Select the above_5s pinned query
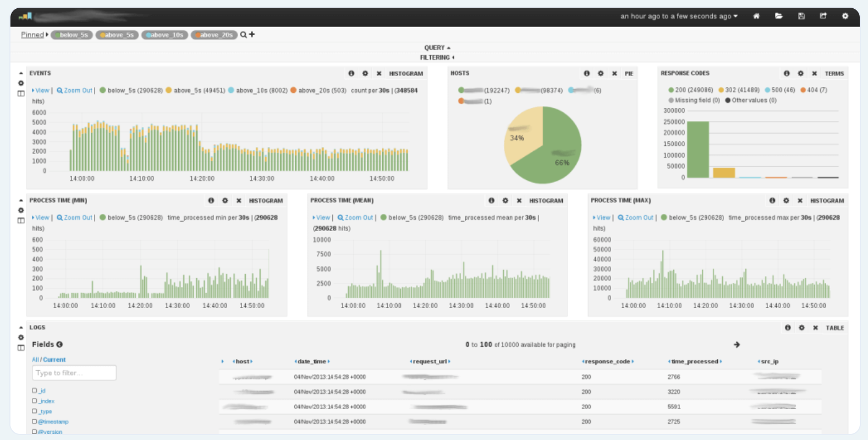 pos(117,35)
